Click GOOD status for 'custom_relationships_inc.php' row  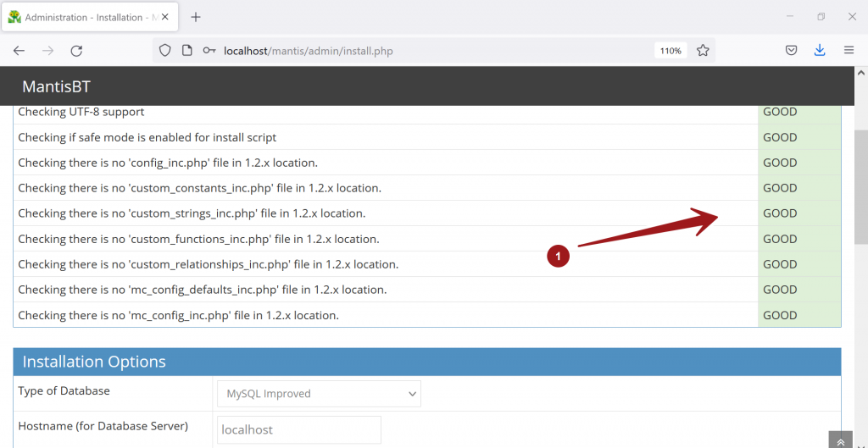point(780,264)
